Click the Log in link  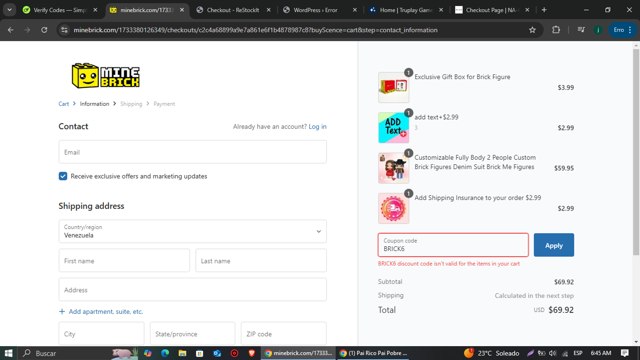point(317,127)
